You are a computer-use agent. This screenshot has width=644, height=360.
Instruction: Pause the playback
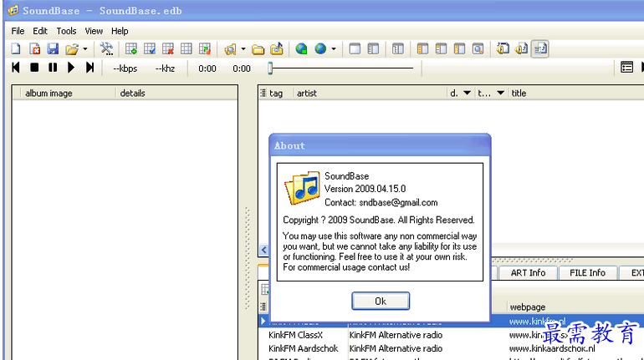click(53, 68)
